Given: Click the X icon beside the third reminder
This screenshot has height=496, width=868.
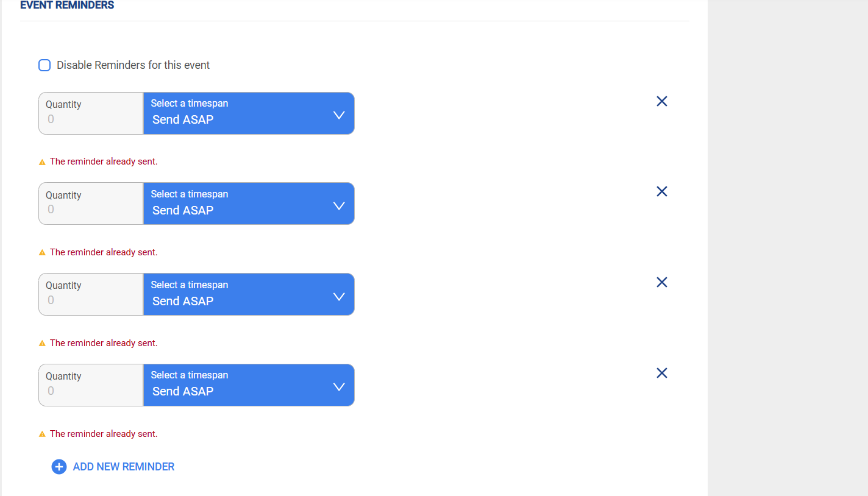Looking at the screenshot, I should (662, 282).
